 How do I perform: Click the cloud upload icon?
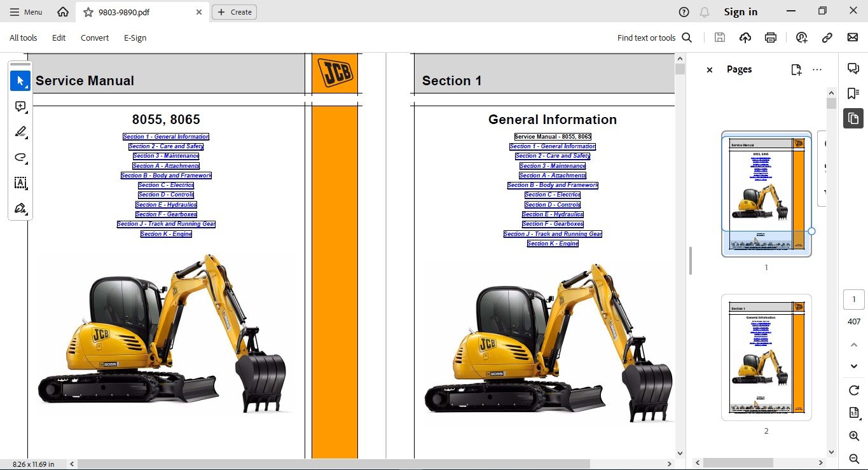tap(745, 38)
